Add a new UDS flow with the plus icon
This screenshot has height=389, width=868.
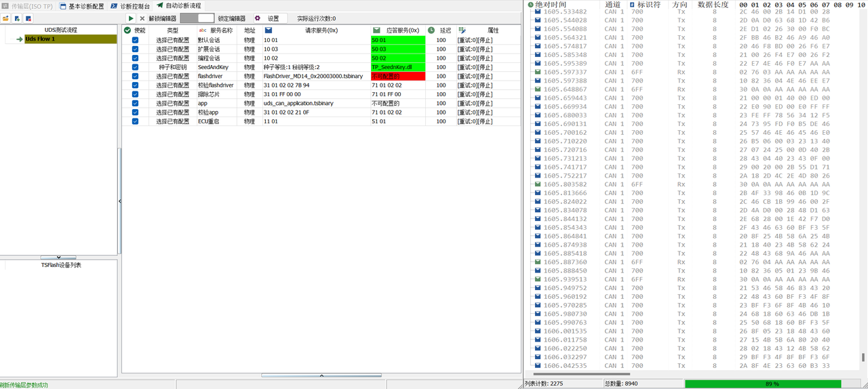[x=17, y=18]
